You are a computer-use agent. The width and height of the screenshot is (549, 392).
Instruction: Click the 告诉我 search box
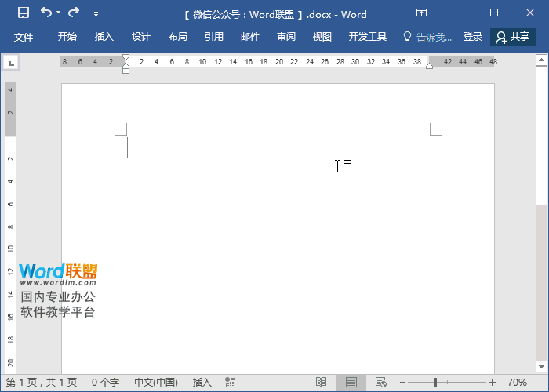[427, 37]
